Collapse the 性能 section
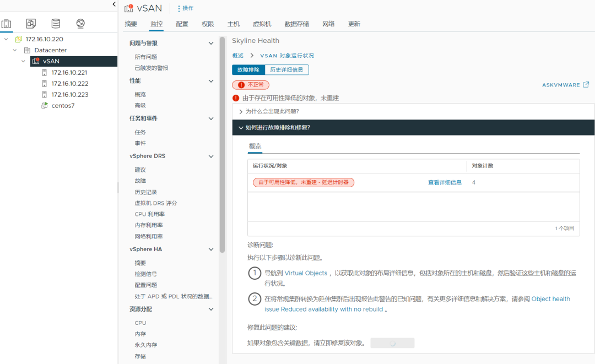 [x=211, y=81]
